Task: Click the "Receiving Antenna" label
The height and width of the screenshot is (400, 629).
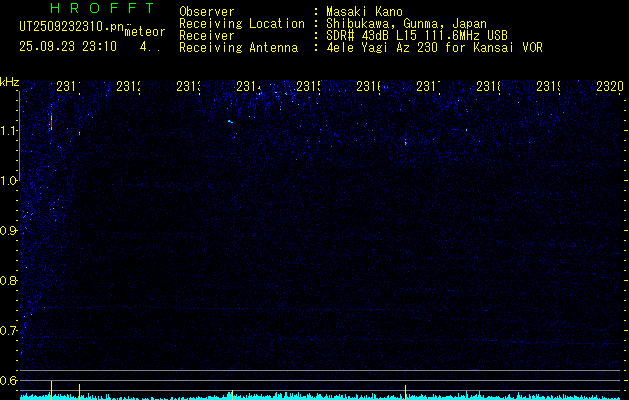Action: coord(238,48)
